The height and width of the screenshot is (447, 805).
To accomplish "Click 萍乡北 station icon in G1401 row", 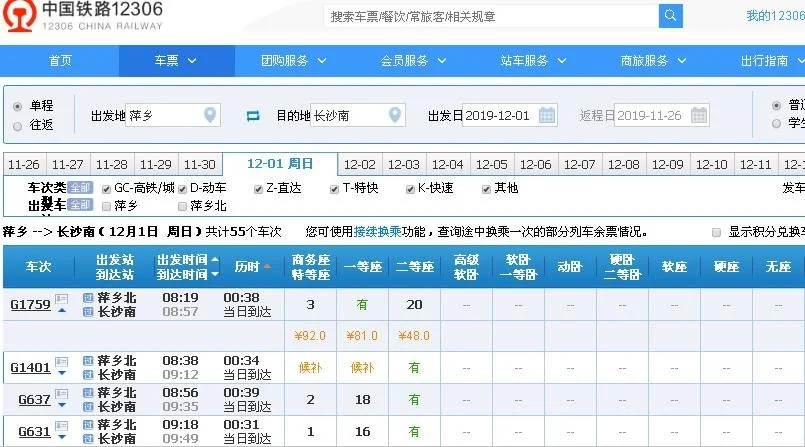I will (88, 361).
